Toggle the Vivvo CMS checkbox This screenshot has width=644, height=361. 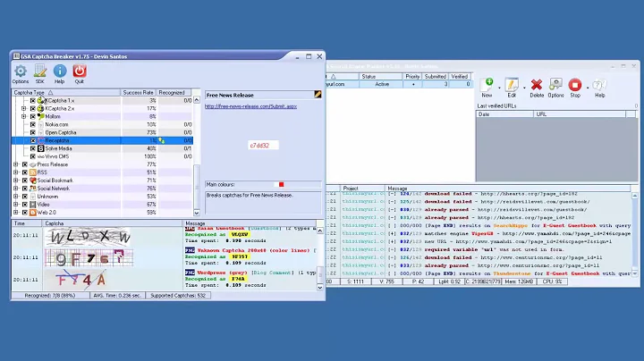(x=33, y=156)
